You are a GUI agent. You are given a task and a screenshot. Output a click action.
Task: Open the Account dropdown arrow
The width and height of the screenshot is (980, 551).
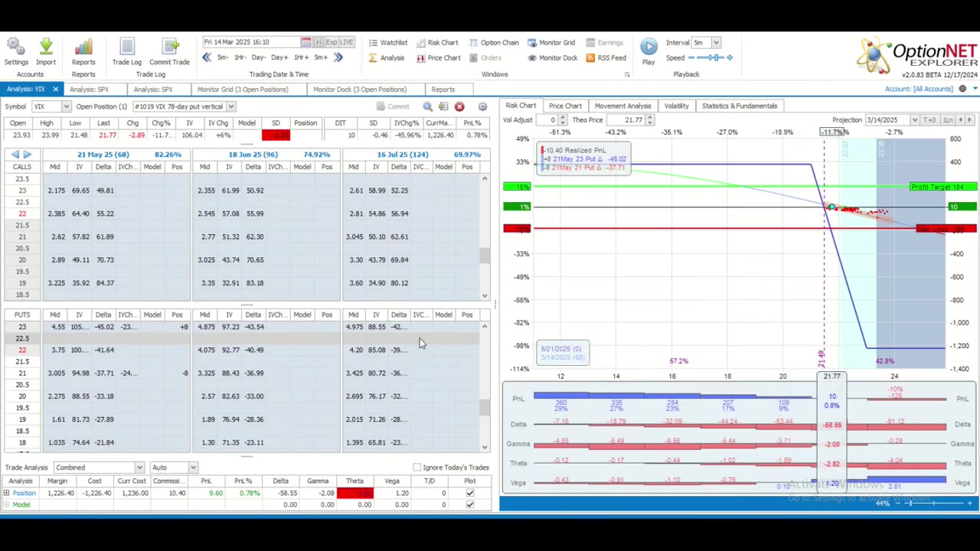(975, 90)
